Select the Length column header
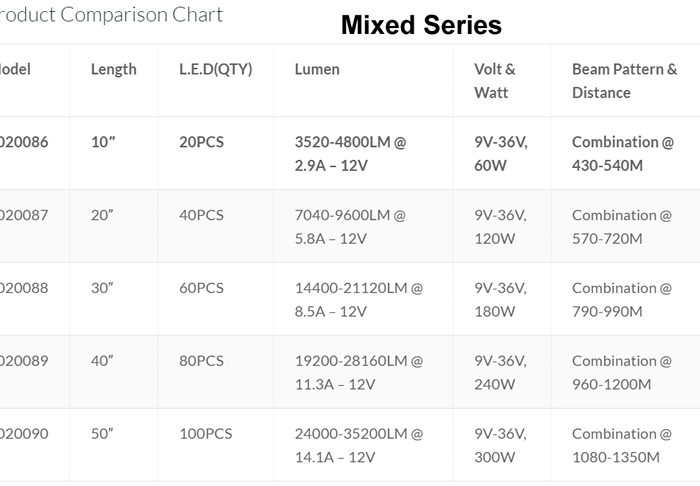 (x=113, y=69)
